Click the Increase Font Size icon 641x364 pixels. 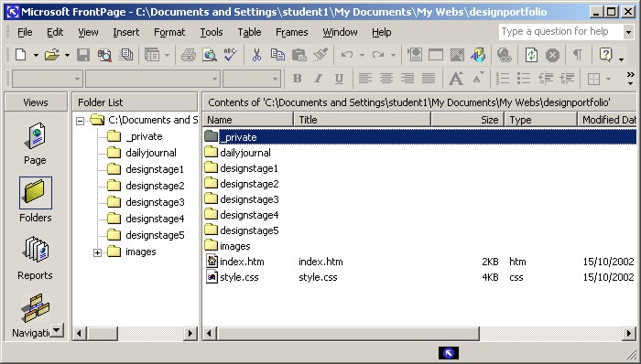456,79
